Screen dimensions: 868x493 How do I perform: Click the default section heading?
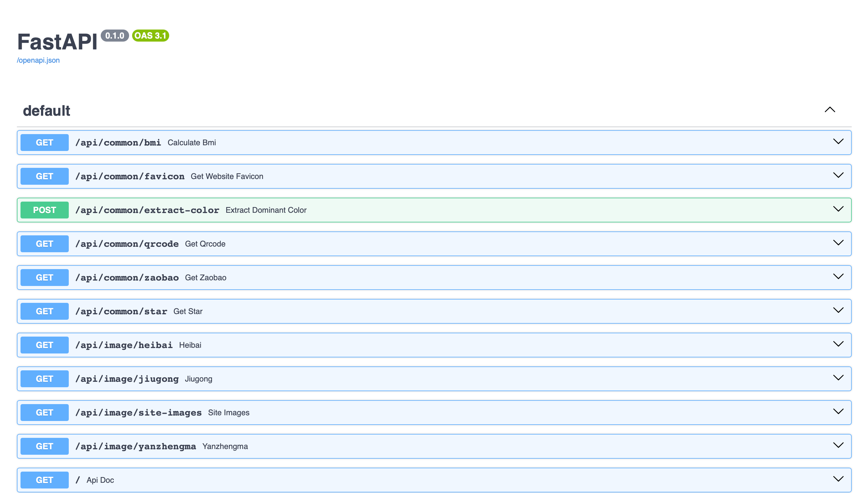coord(46,111)
